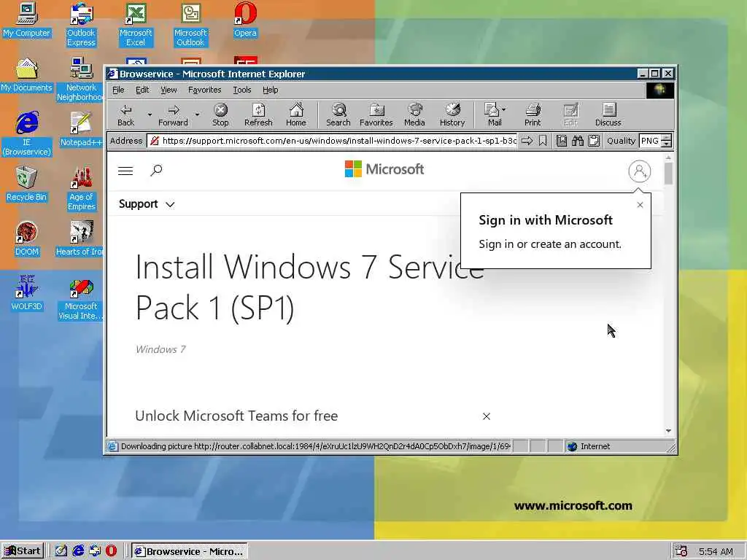Open the Age of Empires desktop shortcut
This screenshot has width=747, height=560.
(81, 189)
